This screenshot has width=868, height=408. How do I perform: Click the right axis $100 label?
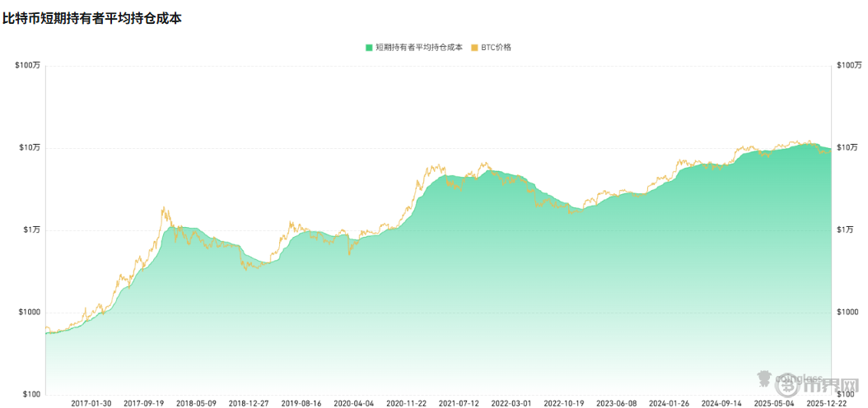pos(847,395)
